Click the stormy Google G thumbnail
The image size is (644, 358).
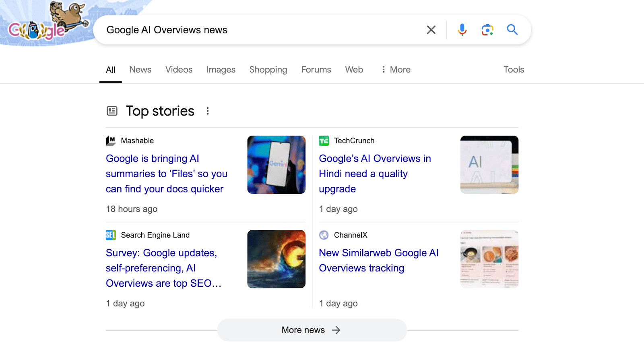[277, 259]
